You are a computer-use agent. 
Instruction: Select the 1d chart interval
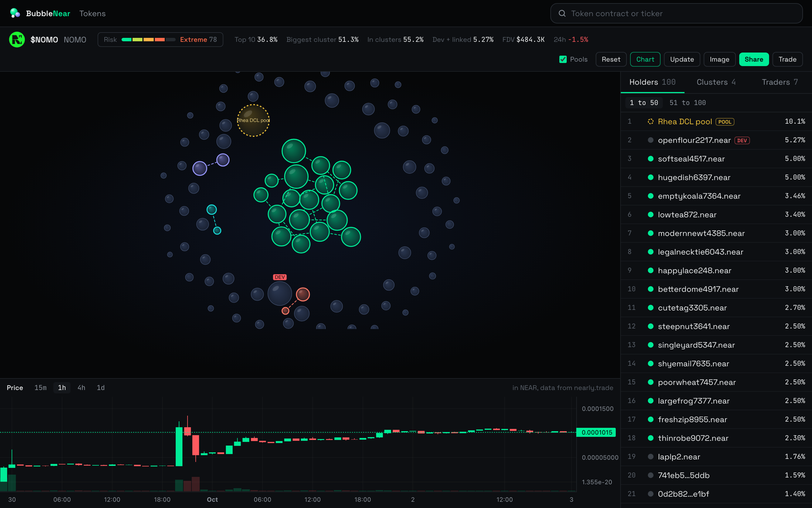[101, 388]
